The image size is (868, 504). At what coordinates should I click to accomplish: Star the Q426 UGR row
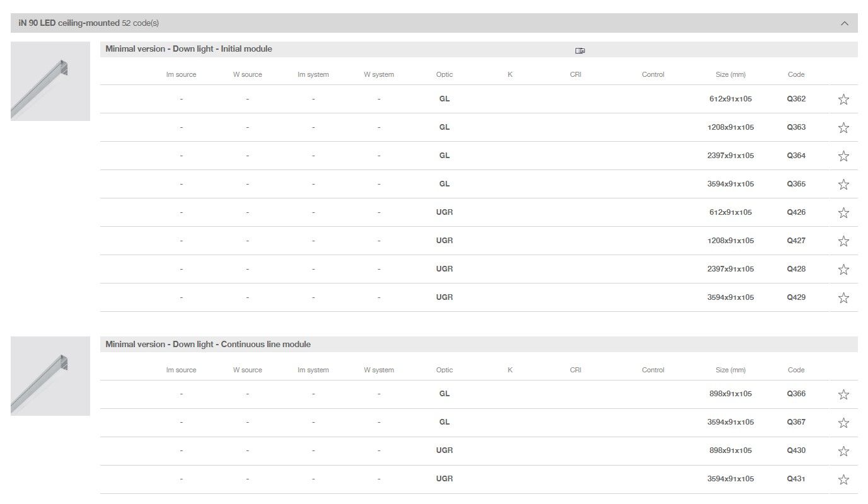click(843, 213)
